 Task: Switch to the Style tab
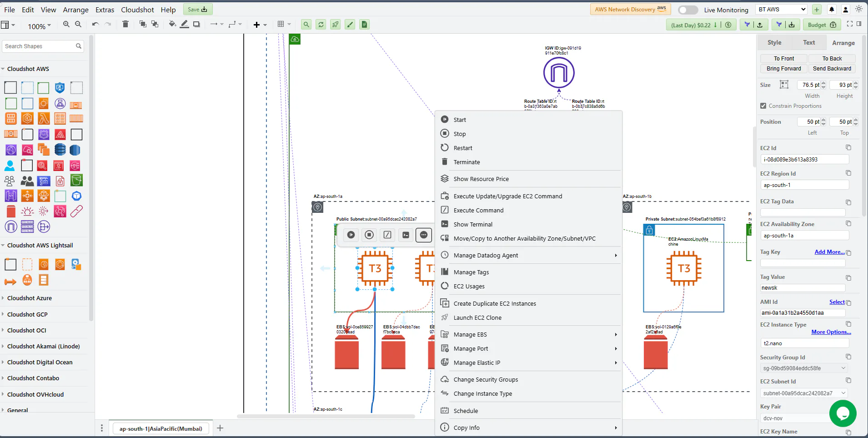774,43
